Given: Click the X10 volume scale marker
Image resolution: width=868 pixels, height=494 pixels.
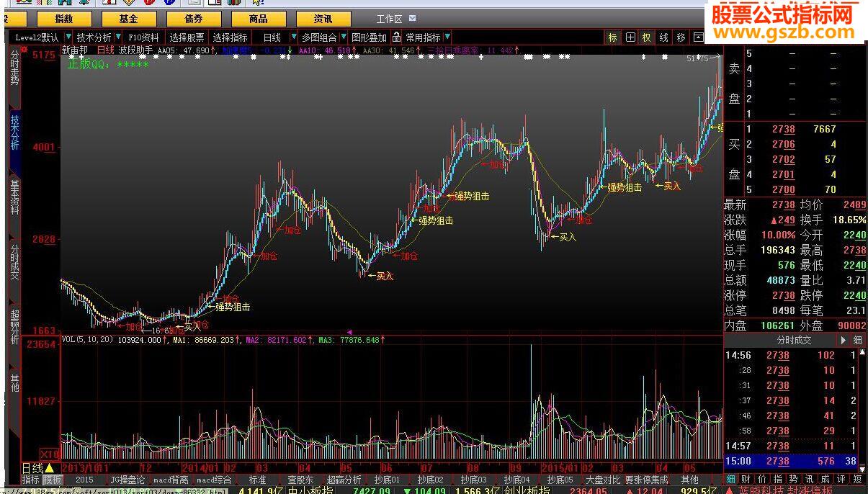Looking at the screenshot, I should (x=49, y=454).
